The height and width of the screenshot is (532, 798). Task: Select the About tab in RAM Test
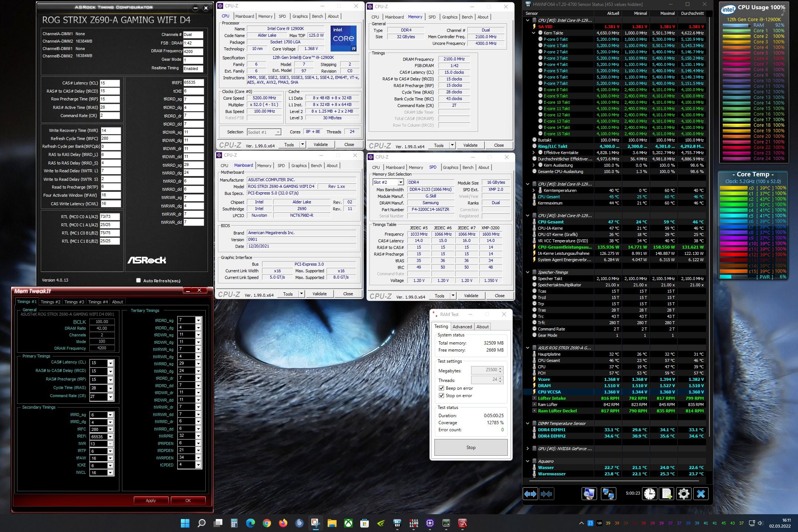482,326
